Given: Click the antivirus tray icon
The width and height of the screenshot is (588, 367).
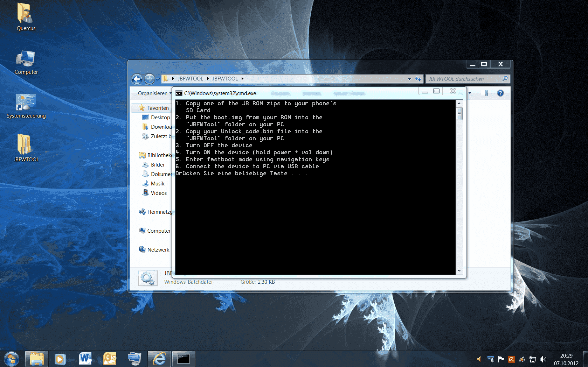Looking at the screenshot, I should (x=511, y=359).
